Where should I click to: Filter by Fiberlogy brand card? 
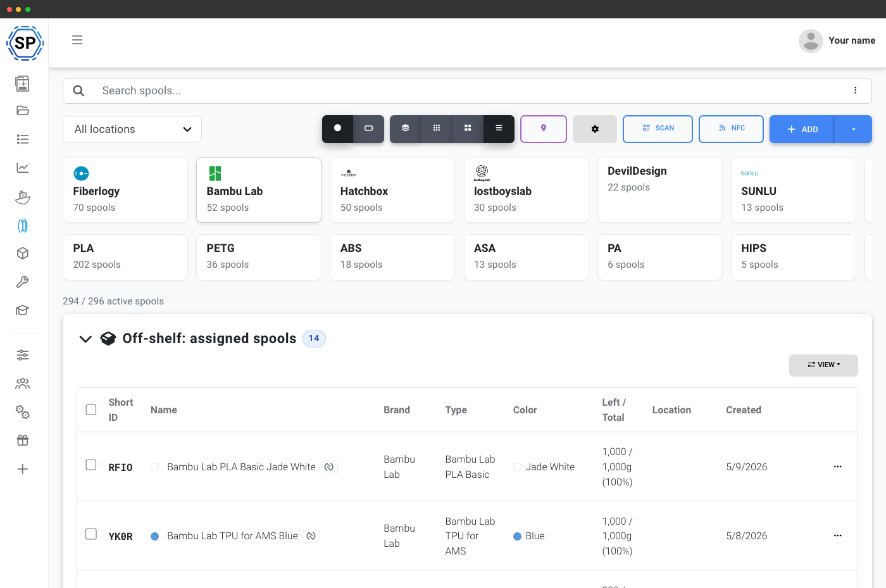[x=125, y=190]
